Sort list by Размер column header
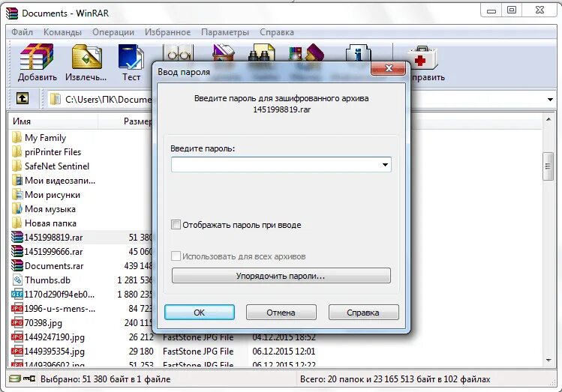Screen dimensions: 562x392 125,121
